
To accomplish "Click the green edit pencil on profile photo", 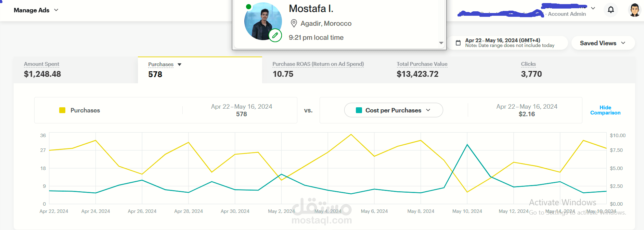I will point(275,35).
